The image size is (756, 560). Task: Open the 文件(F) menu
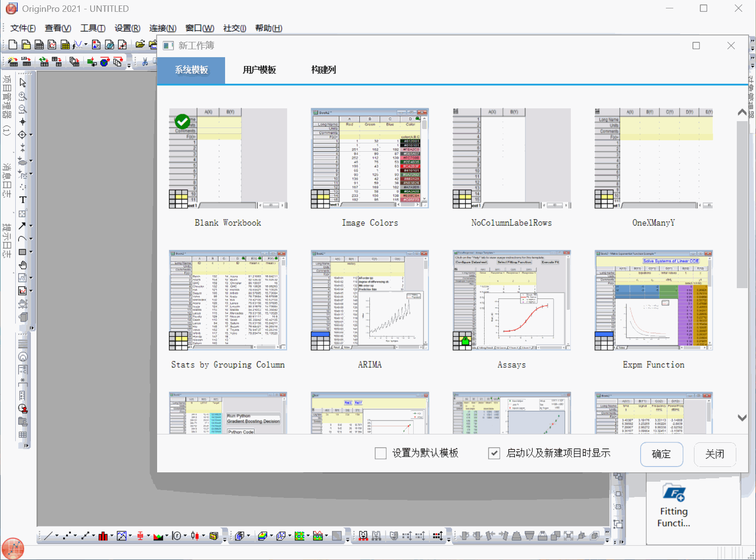[x=23, y=28]
